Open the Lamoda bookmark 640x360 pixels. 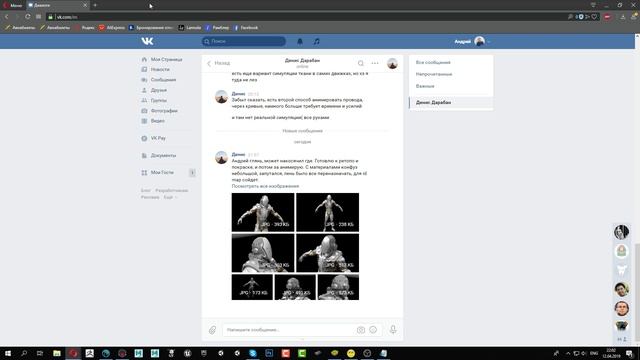(x=190, y=28)
